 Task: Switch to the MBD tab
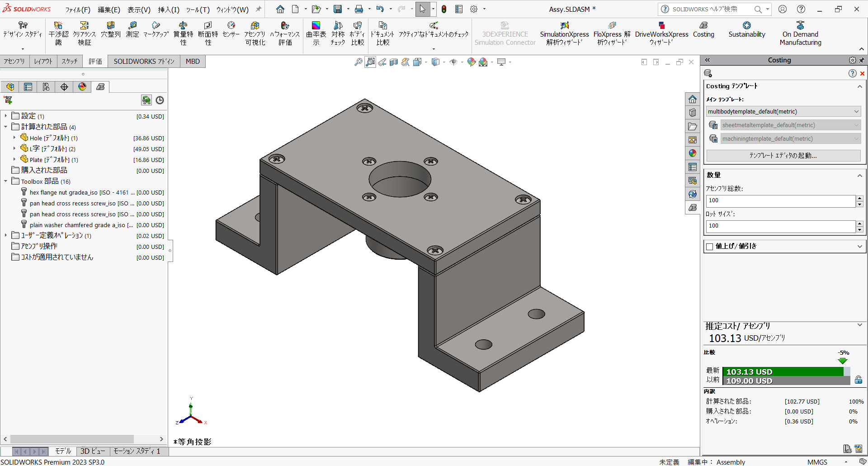193,62
